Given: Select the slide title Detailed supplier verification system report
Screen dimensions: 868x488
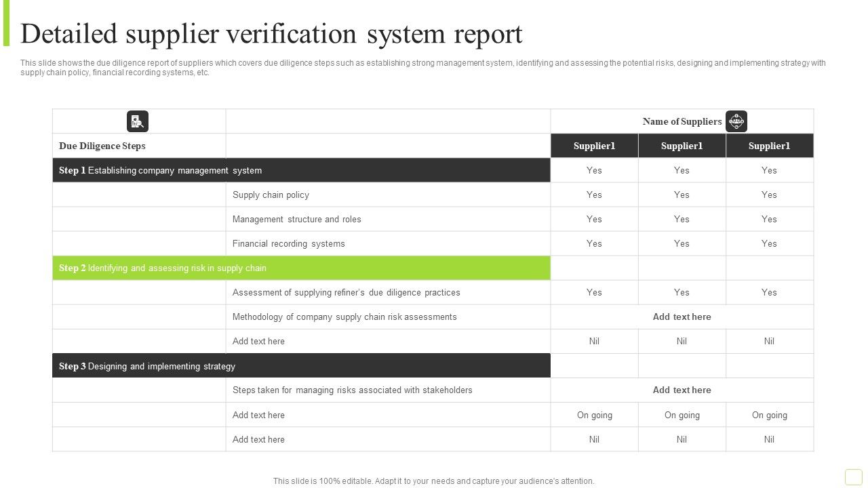Looking at the screenshot, I should click(x=271, y=34).
